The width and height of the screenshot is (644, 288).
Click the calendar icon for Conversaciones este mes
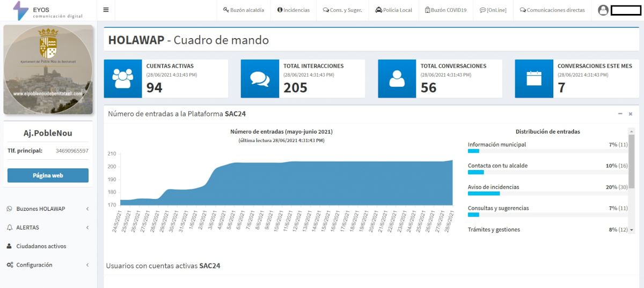click(x=534, y=79)
